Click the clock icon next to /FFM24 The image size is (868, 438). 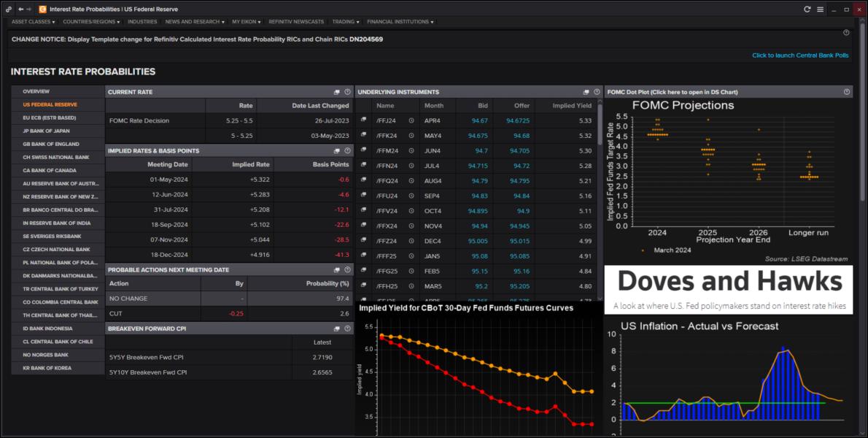(412, 149)
